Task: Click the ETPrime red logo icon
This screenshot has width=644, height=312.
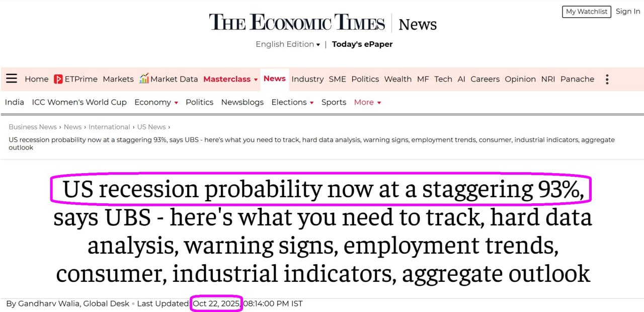Action: click(58, 79)
